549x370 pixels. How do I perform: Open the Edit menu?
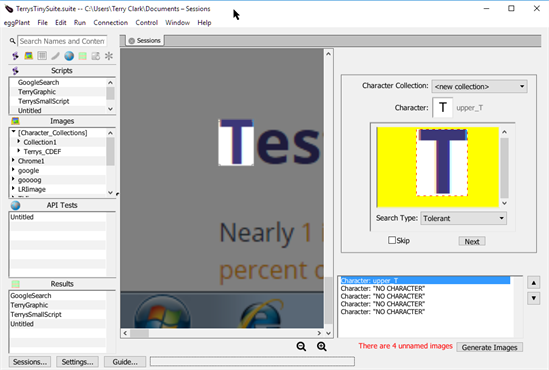pyautogui.click(x=61, y=23)
